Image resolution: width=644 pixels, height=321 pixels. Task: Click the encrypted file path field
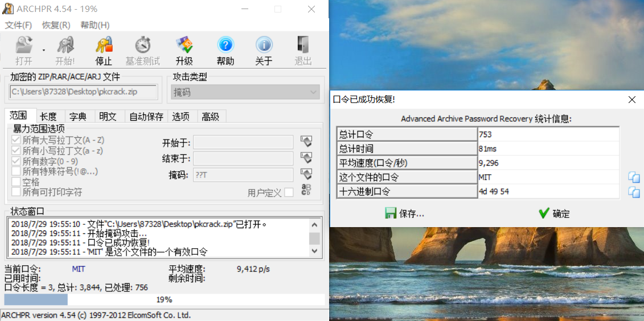click(x=83, y=92)
